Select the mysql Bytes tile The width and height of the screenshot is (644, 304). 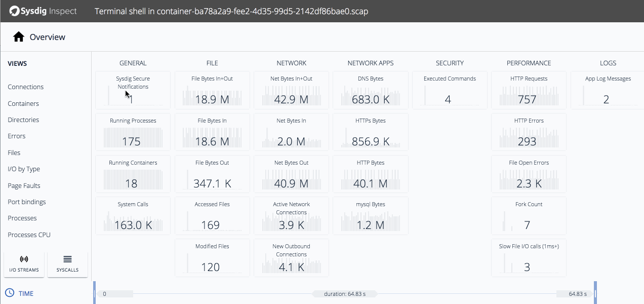[x=371, y=216]
